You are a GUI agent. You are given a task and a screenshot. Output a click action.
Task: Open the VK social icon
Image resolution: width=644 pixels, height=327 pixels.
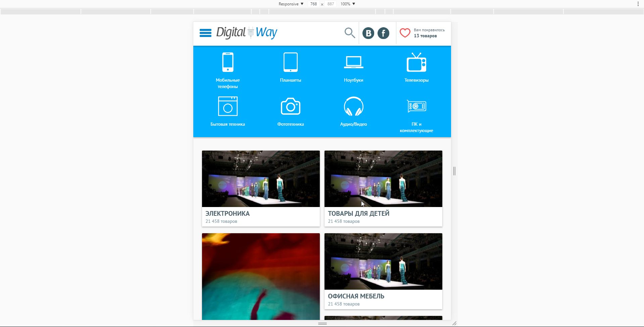pyautogui.click(x=368, y=33)
